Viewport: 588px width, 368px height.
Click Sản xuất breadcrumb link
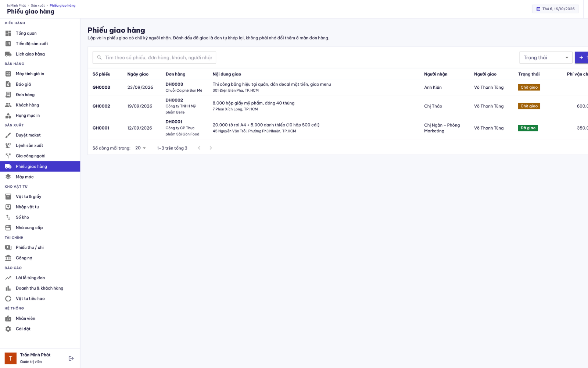click(38, 6)
